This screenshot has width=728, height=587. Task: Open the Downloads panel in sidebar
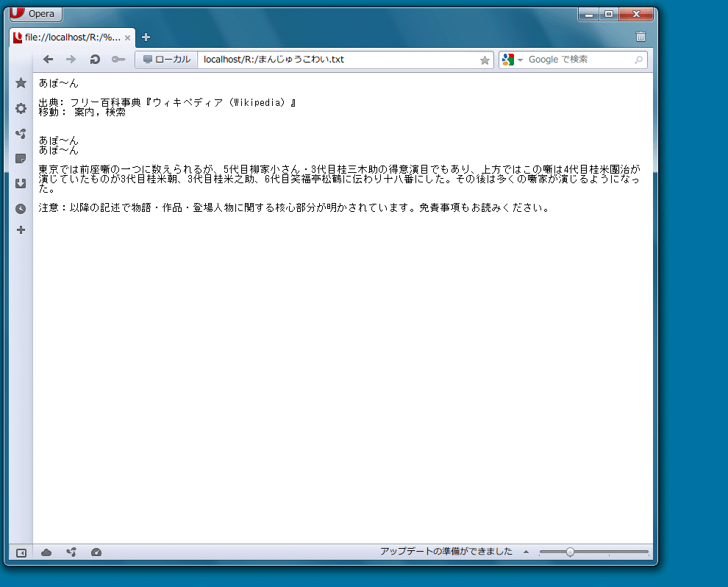pyautogui.click(x=21, y=183)
